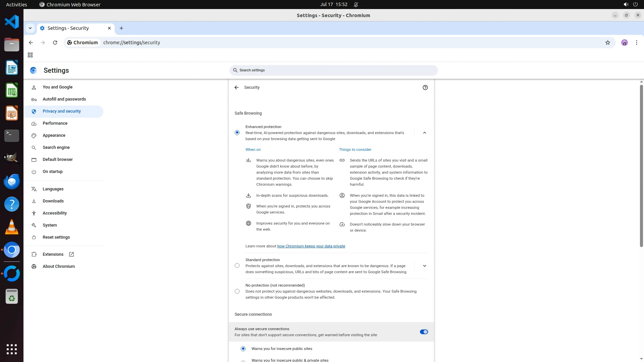The width and height of the screenshot is (644, 362).
Task: Select Standard protection radio button
Action: coord(237,265)
